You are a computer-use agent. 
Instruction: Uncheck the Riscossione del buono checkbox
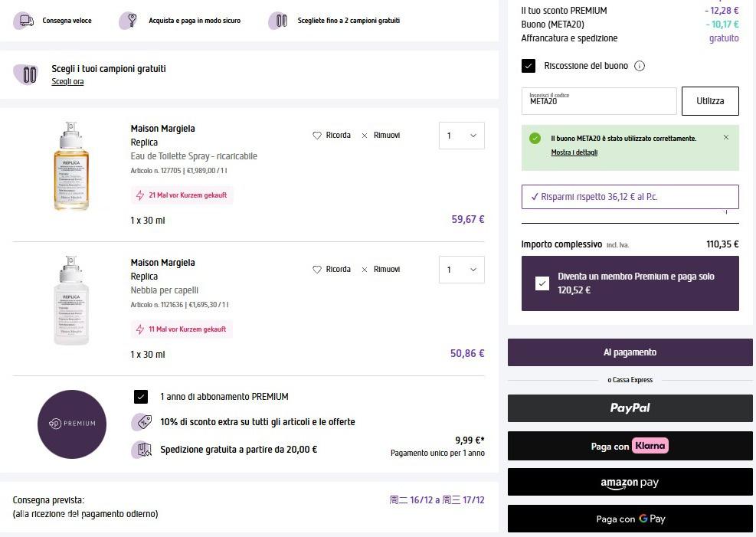click(529, 66)
